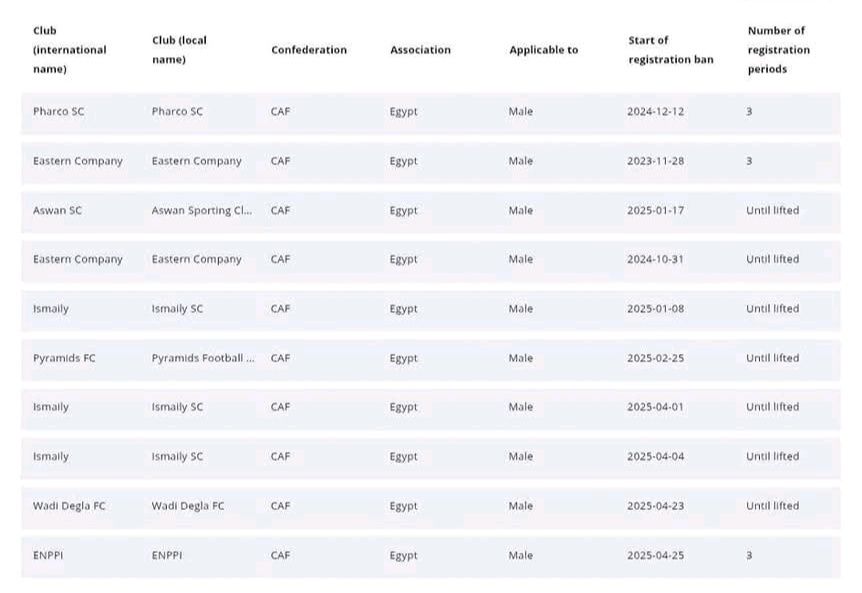Sort by the Confederation column header
Viewport: 862px width, 593px height.
tap(309, 50)
